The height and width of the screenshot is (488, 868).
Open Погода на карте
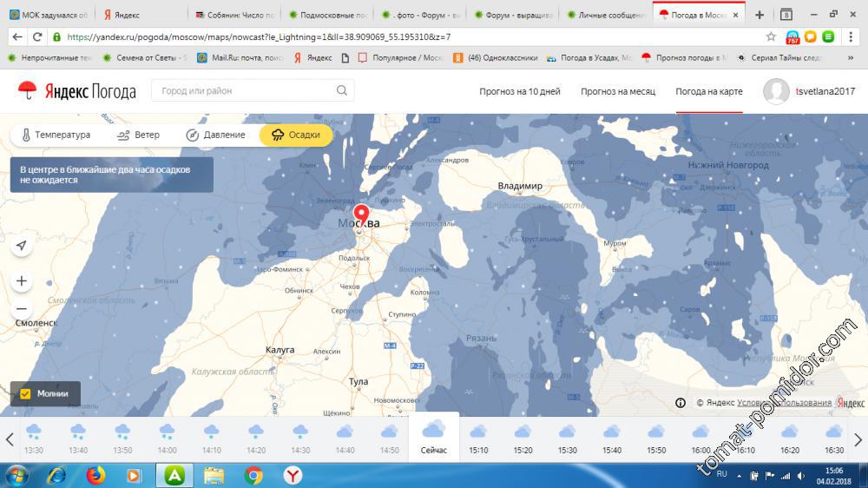click(709, 91)
